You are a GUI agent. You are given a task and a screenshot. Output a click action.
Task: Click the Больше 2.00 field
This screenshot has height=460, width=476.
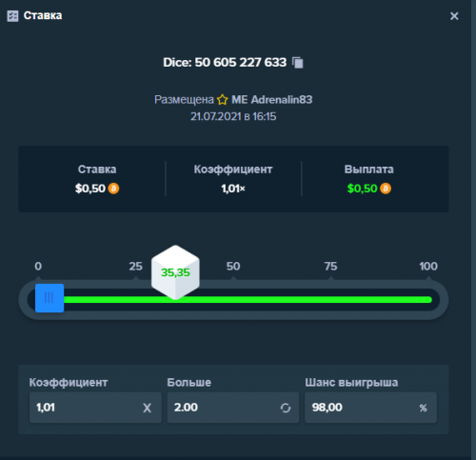point(233,408)
